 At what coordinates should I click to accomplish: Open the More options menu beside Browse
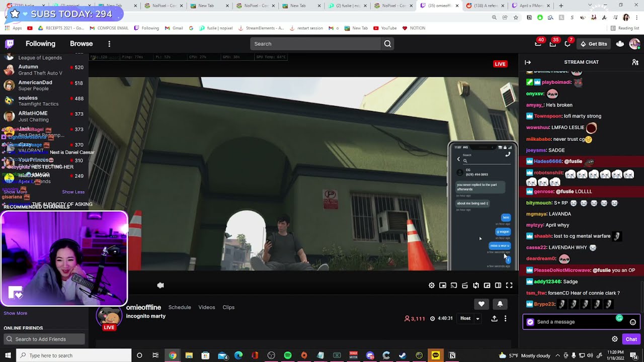(109, 44)
